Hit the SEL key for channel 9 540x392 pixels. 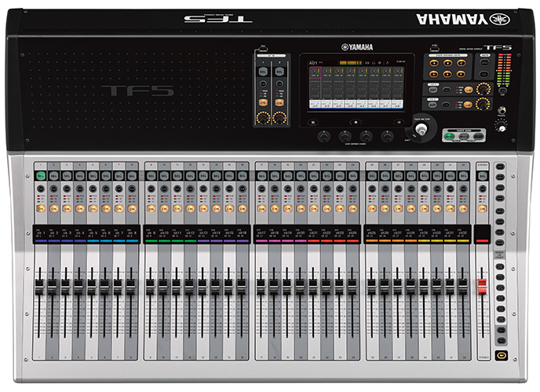click(x=151, y=176)
